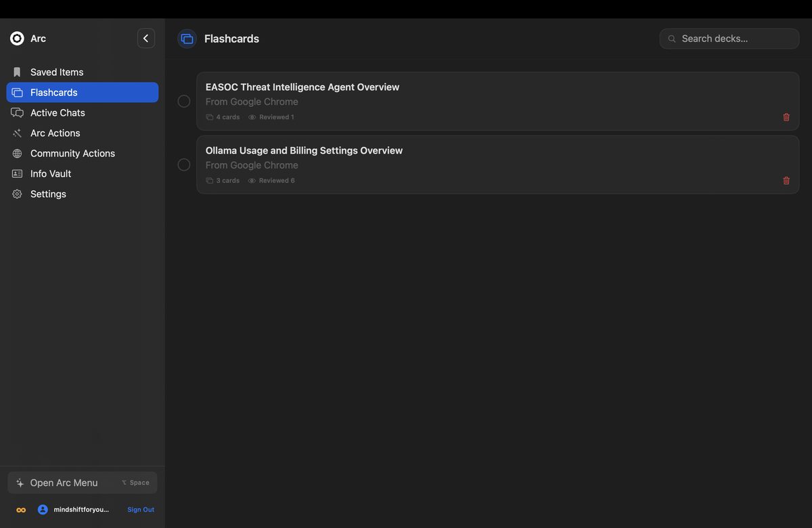Open EASOC Threat Intelligence Agent Overview deck
Screen dimensions: 812x528
[498, 101]
